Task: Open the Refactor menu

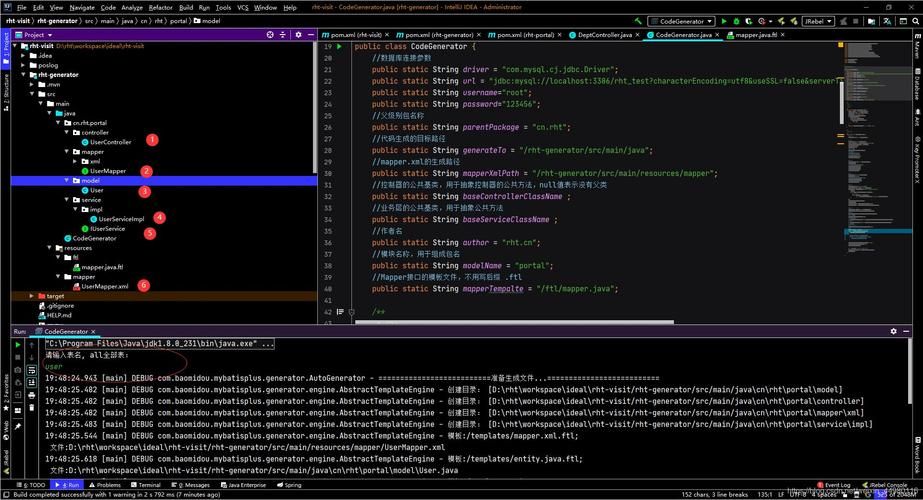Action: click(160, 7)
